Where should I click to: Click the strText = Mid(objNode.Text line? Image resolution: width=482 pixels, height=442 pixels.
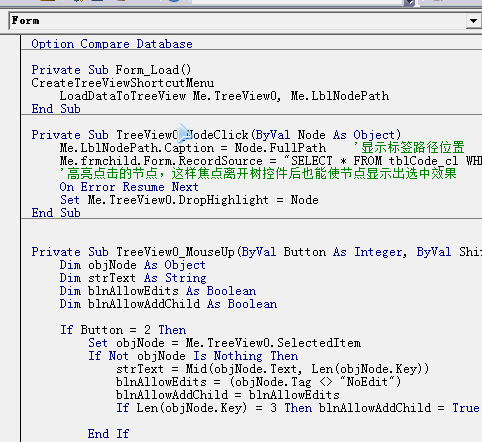273,369
